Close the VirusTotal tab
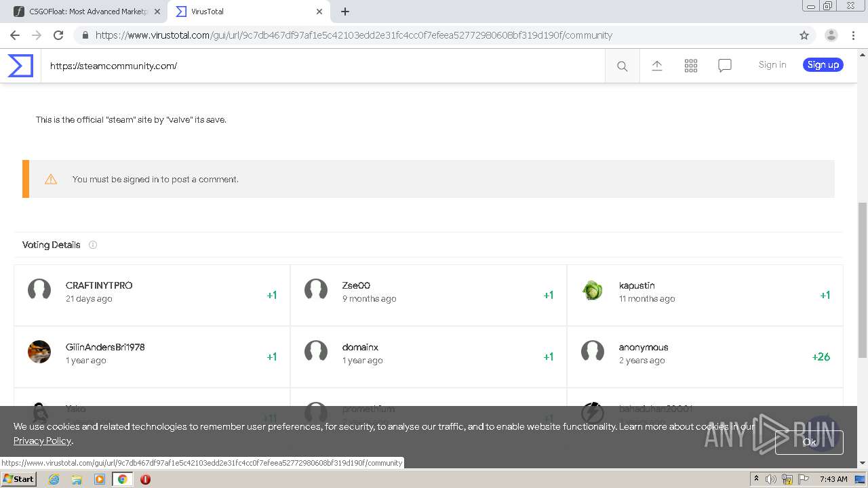 click(x=319, y=12)
